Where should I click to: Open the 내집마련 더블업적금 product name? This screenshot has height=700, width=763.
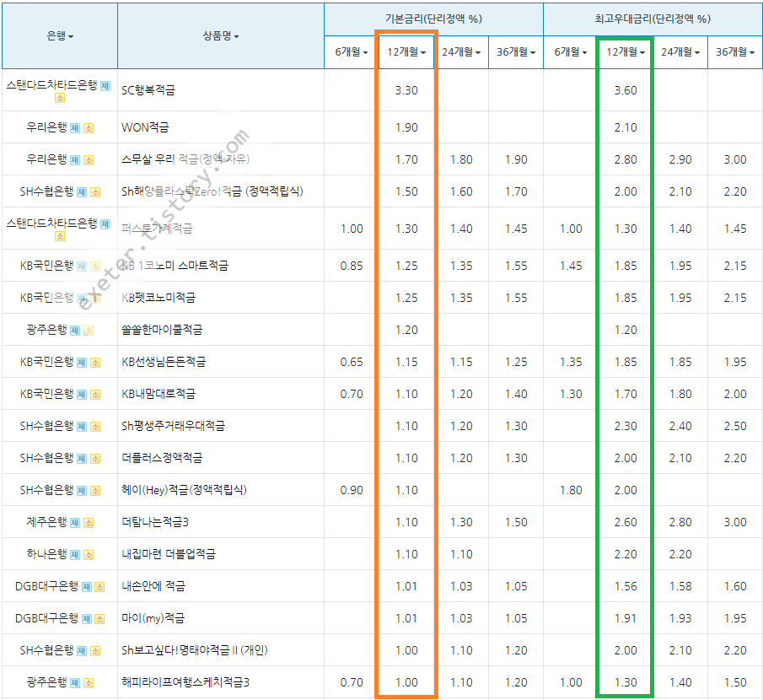(169, 554)
